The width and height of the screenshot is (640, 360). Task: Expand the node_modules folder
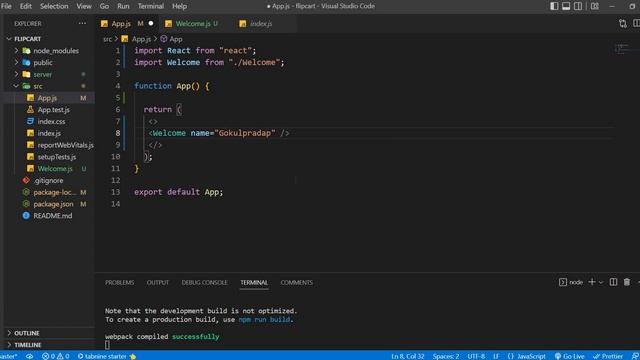(16, 51)
